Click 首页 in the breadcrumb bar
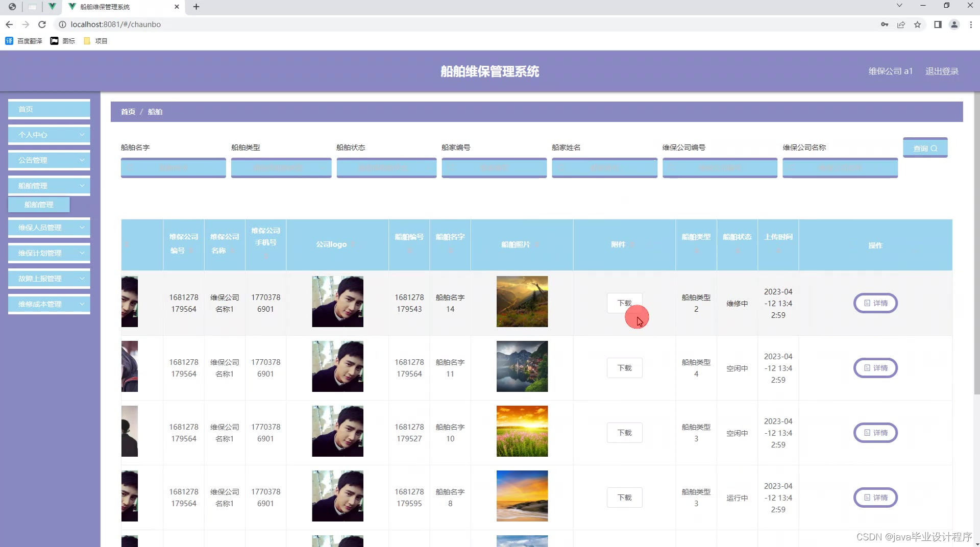980x547 pixels. pyautogui.click(x=128, y=112)
